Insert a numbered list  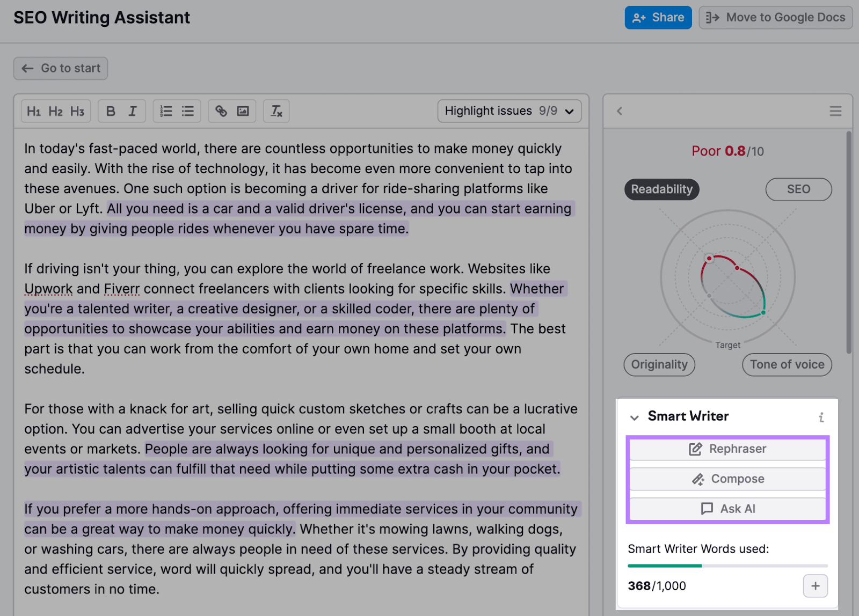coord(166,111)
